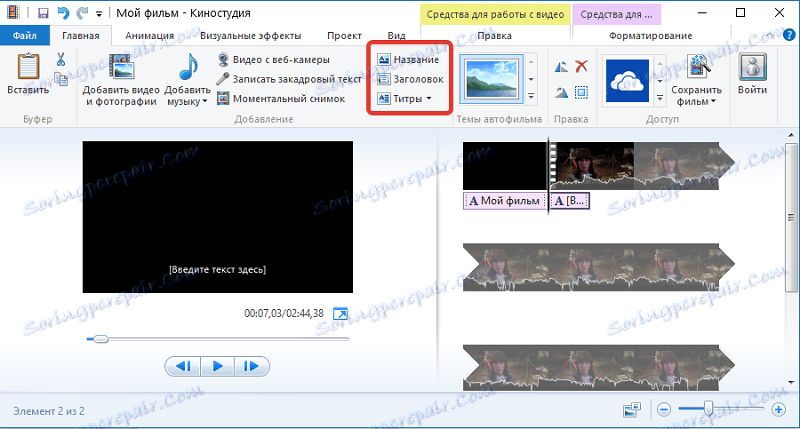Click the Redo arrow icon
Viewport: 800px width, 429px height.
click(81, 13)
